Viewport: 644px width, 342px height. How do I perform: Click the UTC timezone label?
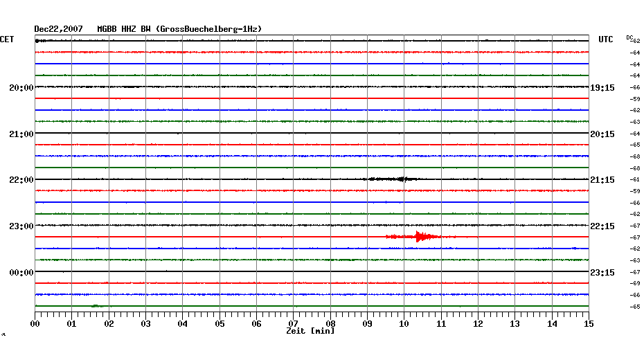click(x=606, y=39)
